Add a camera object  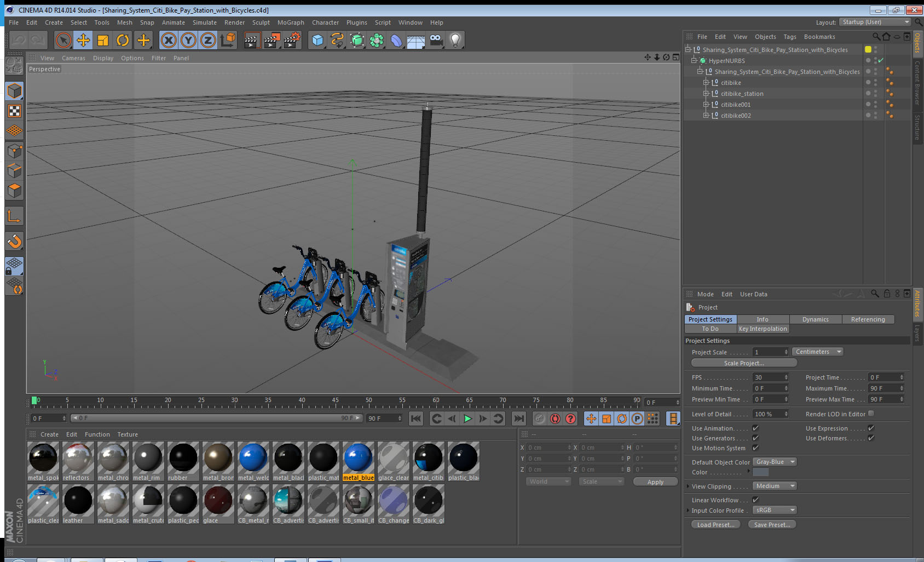pyautogui.click(x=436, y=40)
